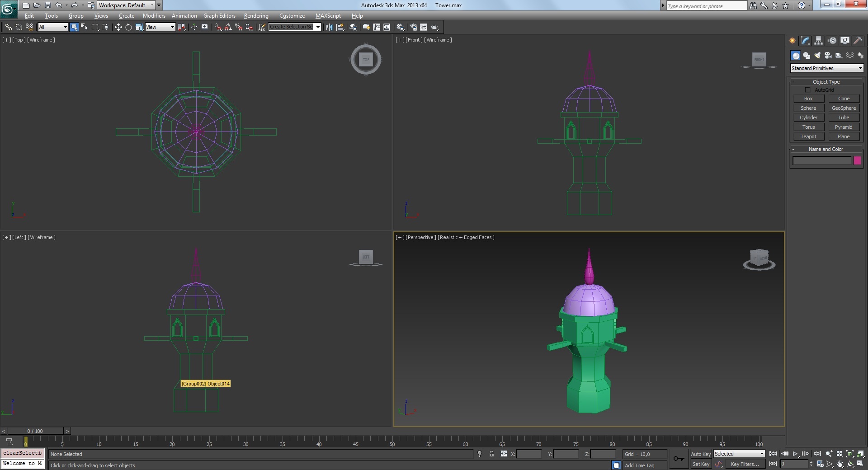Collapse the Object Type rollout
Image resolution: width=868 pixels, height=470 pixels.
click(x=826, y=82)
